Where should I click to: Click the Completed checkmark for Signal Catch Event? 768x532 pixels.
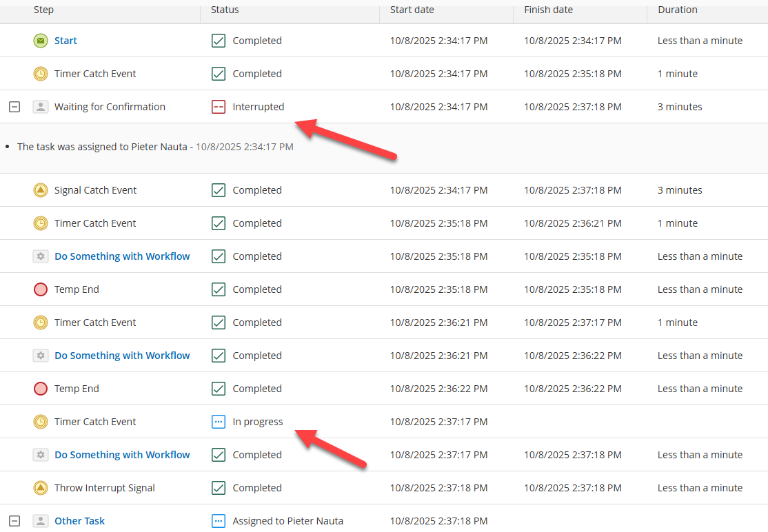click(219, 190)
